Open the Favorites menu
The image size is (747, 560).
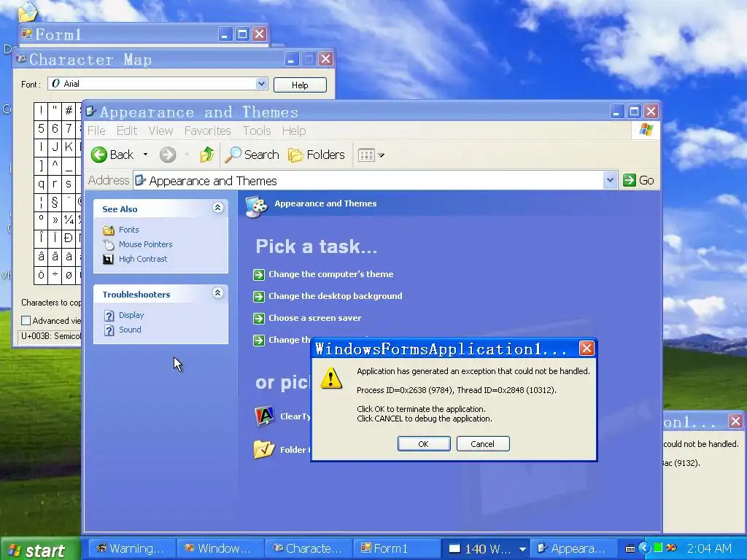click(x=208, y=131)
